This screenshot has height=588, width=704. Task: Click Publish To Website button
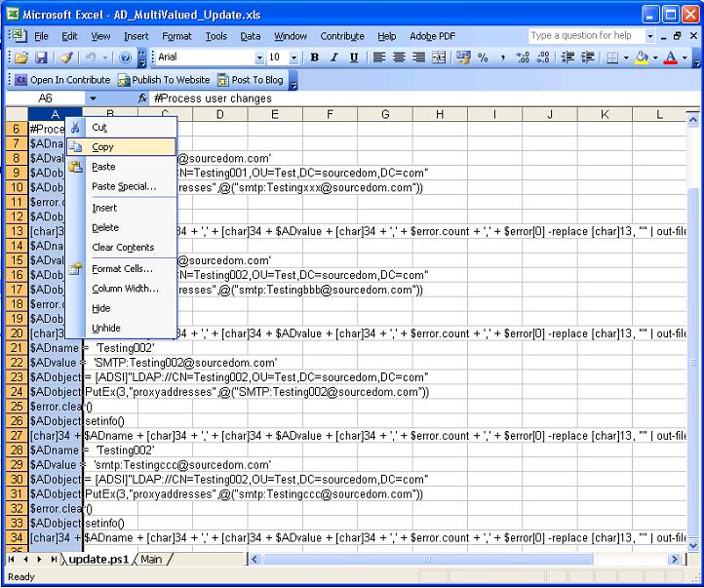[164, 80]
